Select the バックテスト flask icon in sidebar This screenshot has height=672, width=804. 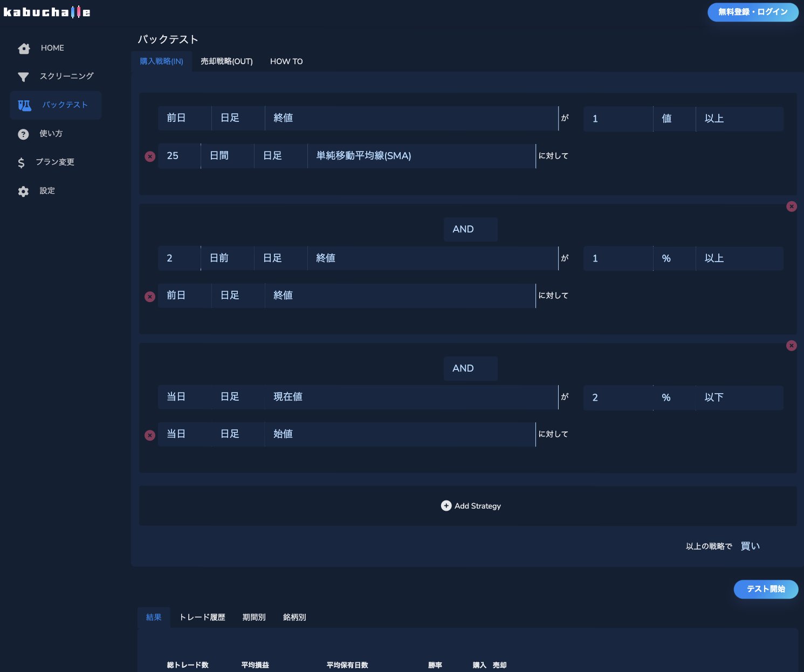[x=24, y=105]
